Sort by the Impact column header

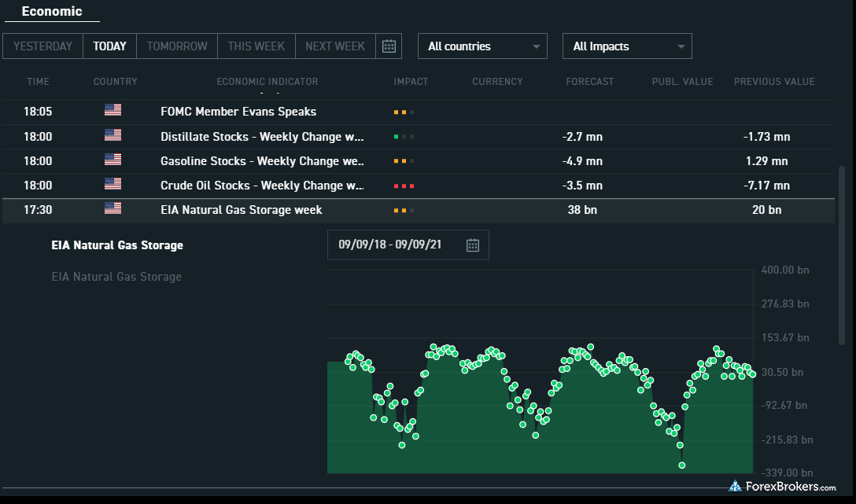click(x=411, y=82)
